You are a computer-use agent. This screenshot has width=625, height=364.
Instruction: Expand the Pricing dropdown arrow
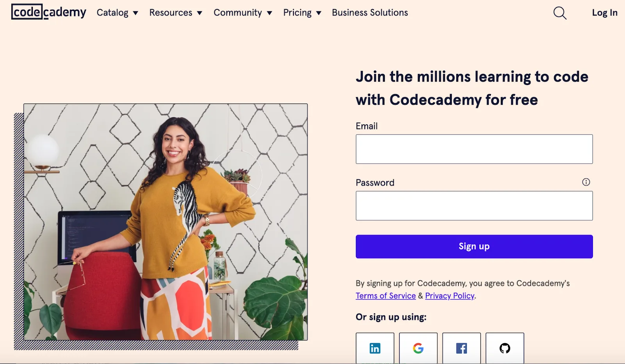[319, 13]
